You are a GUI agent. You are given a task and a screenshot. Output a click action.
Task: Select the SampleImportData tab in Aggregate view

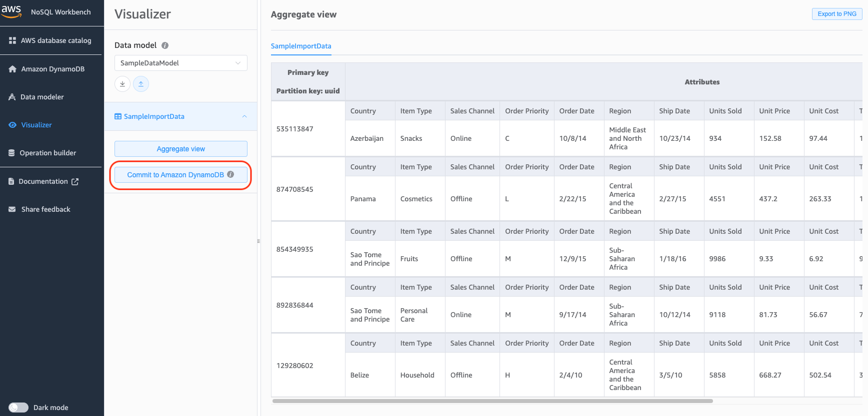click(x=301, y=46)
